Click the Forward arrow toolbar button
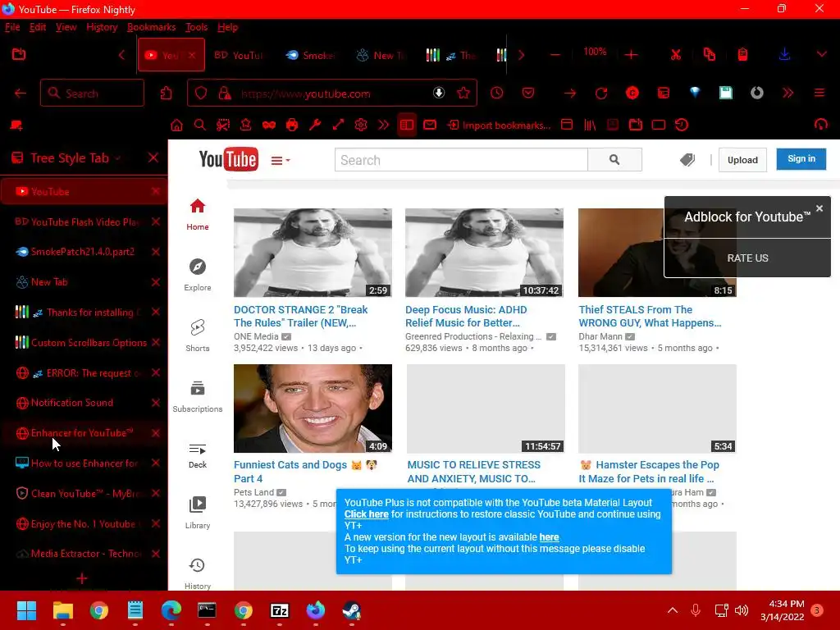The width and height of the screenshot is (840, 630). pos(570,94)
